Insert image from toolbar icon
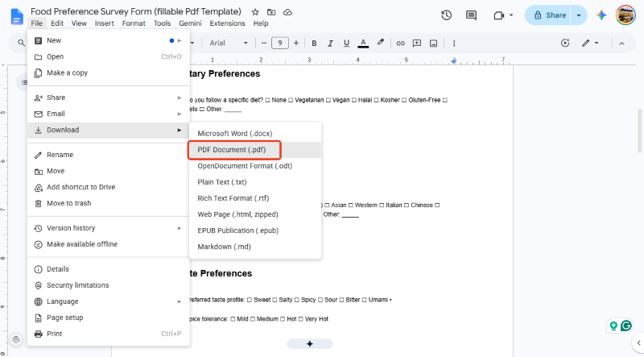The height and width of the screenshot is (357, 644). coord(433,43)
